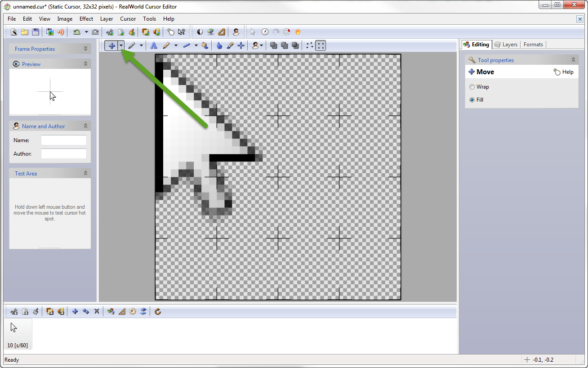Switch to the Editing tab
This screenshot has width=588, height=368.
pyautogui.click(x=477, y=45)
